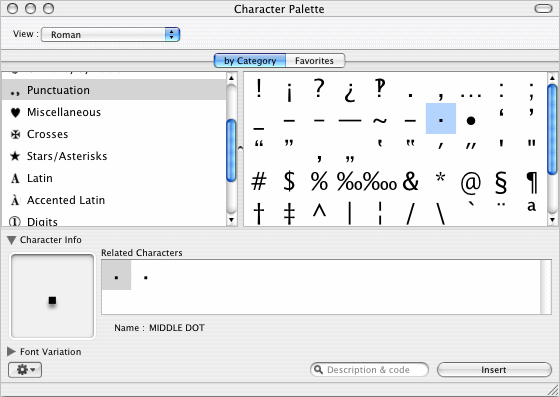This screenshot has width=560, height=397.
Task: Select the tilde dash character
Action: click(380, 121)
